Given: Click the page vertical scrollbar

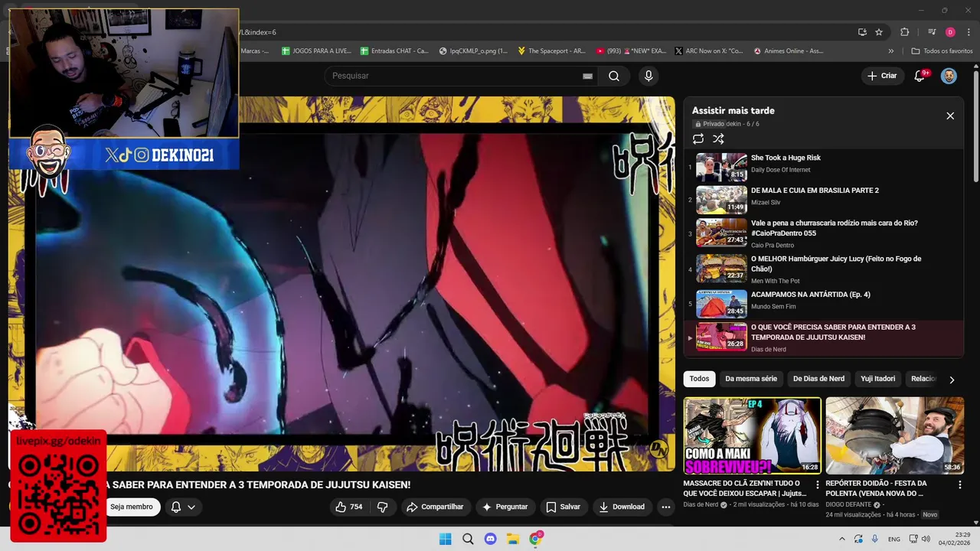Looking at the screenshot, I should point(976,126).
